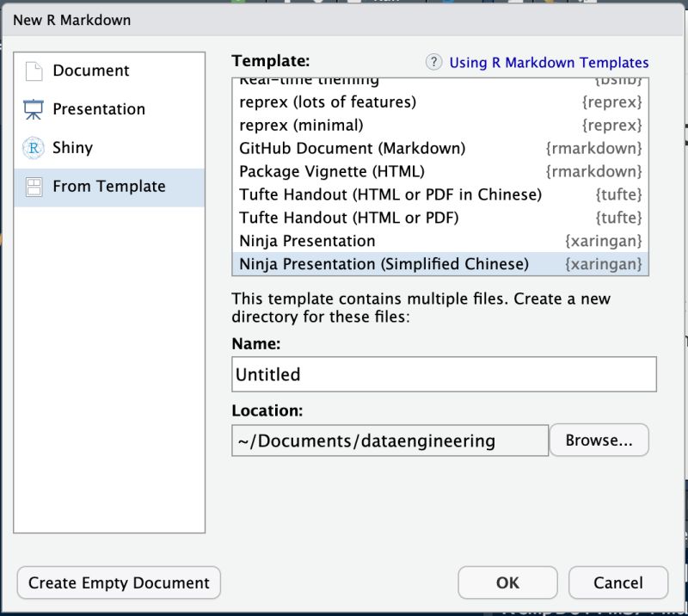
Task: Click the help question mark icon
Action: pos(434,62)
